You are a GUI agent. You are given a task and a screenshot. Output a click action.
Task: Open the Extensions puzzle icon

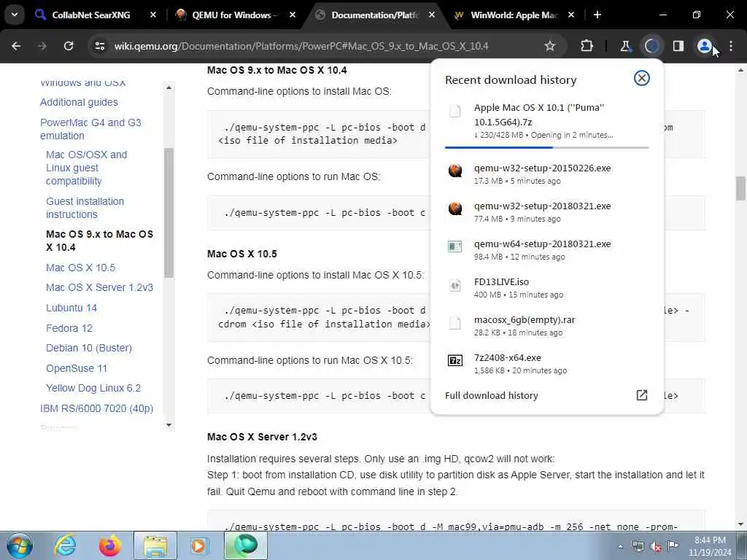tap(587, 46)
